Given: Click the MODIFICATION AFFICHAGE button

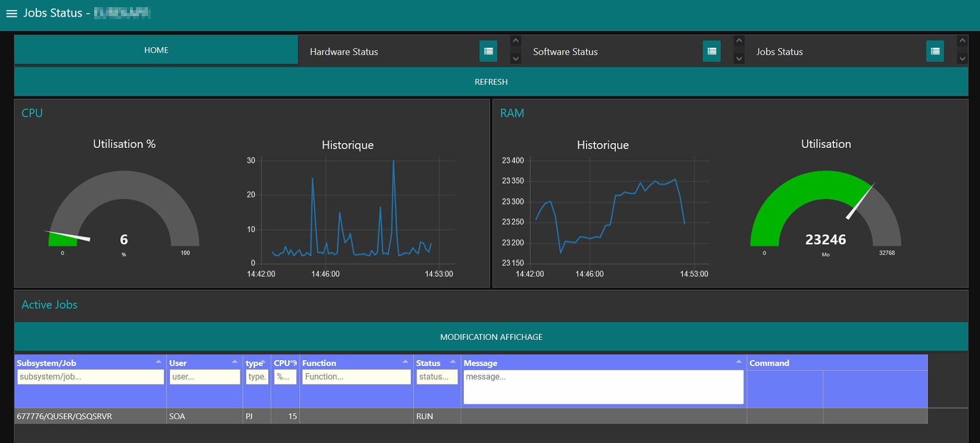Looking at the screenshot, I should (x=491, y=337).
